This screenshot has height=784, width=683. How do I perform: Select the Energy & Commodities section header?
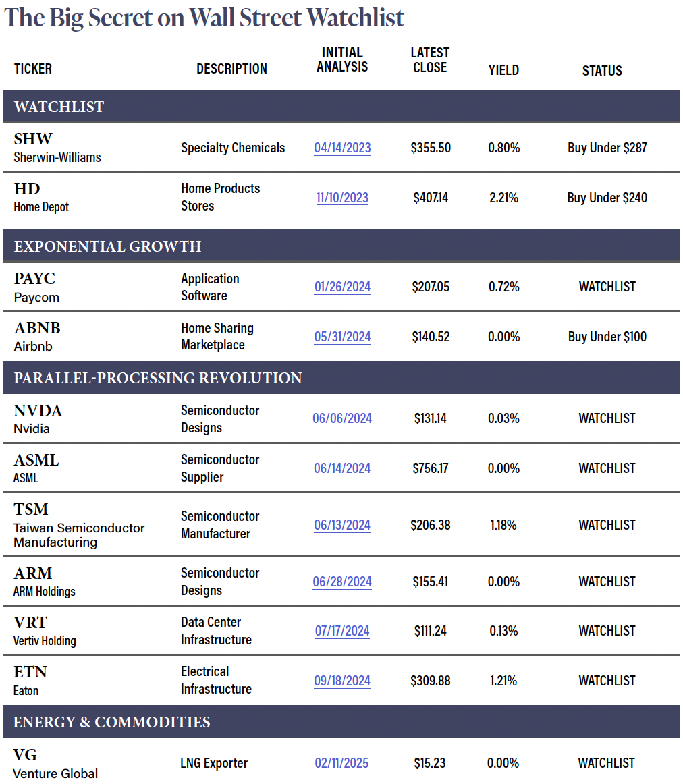111,722
